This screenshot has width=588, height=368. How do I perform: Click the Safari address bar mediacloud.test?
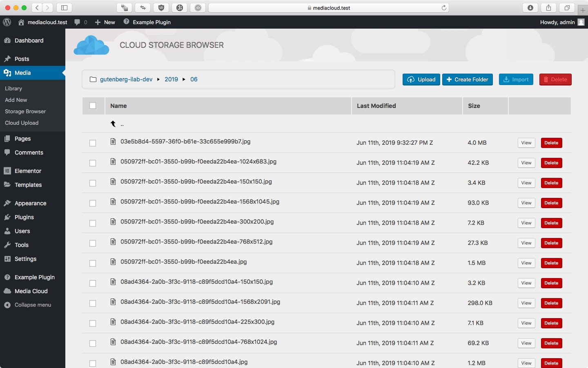pyautogui.click(x=329, y=8)
